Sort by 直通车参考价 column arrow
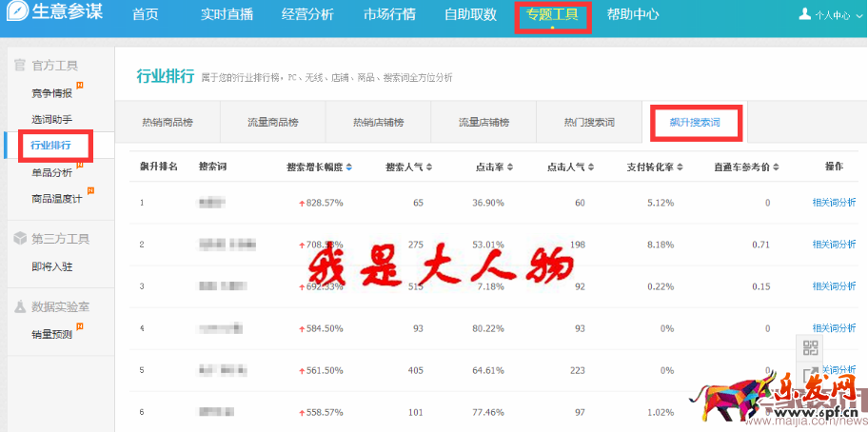The width and height of the screenshot is (868, 432). click(x=778, y=167)
